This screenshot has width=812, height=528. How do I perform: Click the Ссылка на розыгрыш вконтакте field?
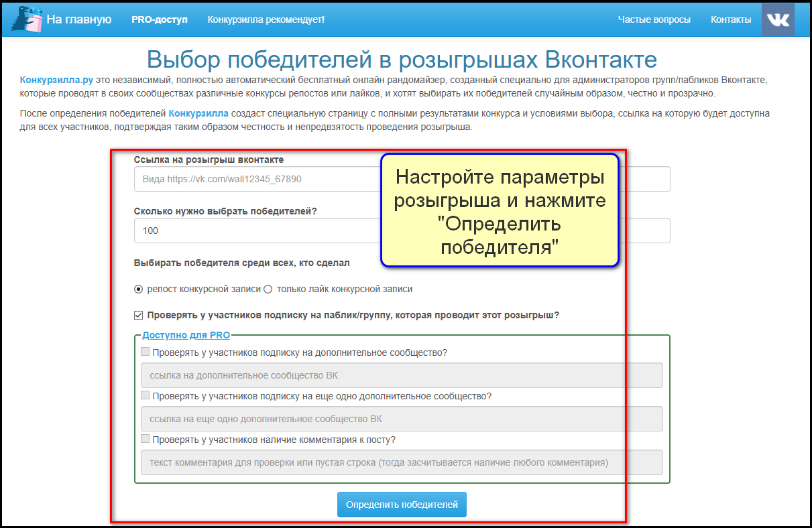tap(255, 180)
